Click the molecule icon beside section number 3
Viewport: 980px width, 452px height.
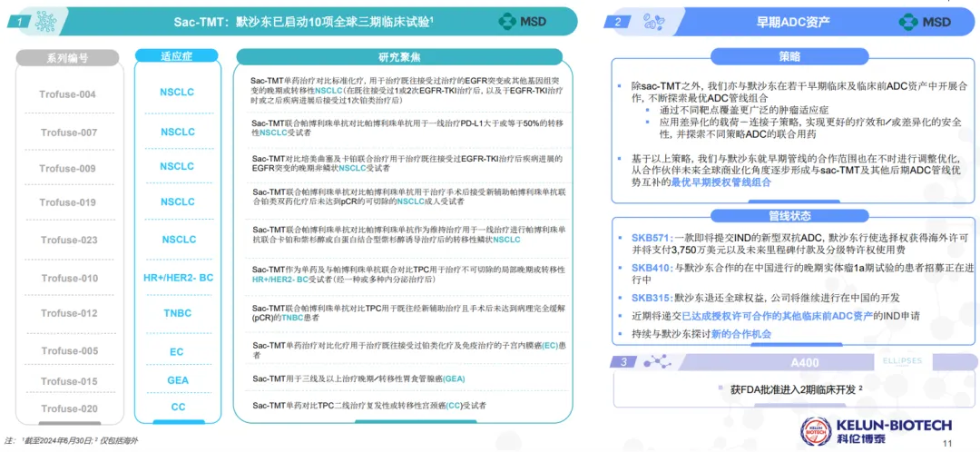654,362
